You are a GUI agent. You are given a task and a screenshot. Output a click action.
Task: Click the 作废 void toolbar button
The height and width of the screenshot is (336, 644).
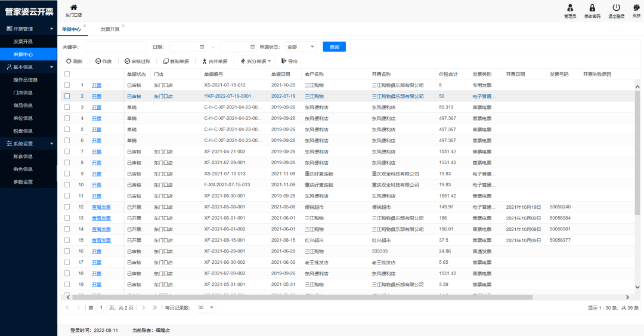point(104,61)
